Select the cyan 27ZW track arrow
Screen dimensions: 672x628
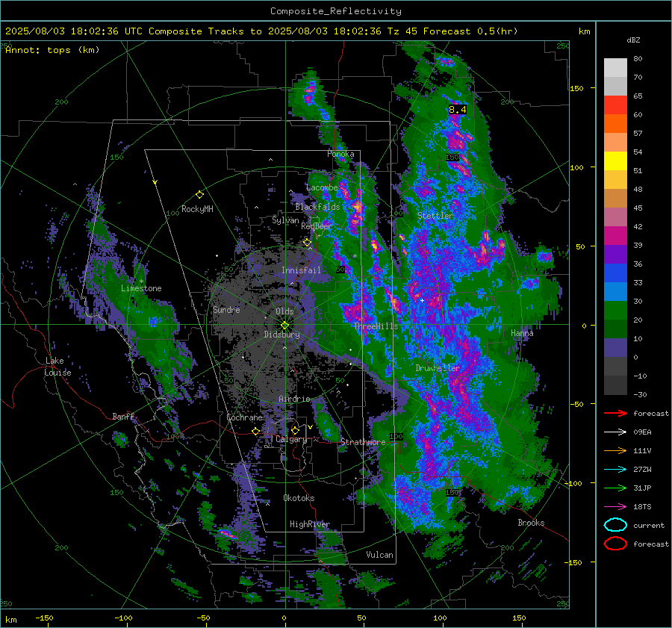coord(615,470)
